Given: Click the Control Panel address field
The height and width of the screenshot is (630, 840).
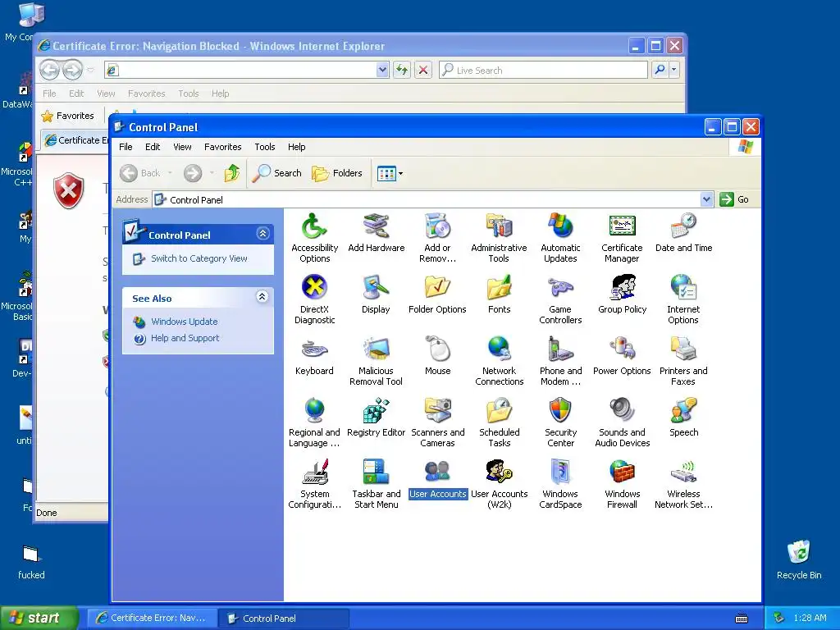Looking at the screenshot, I should 427,200.
